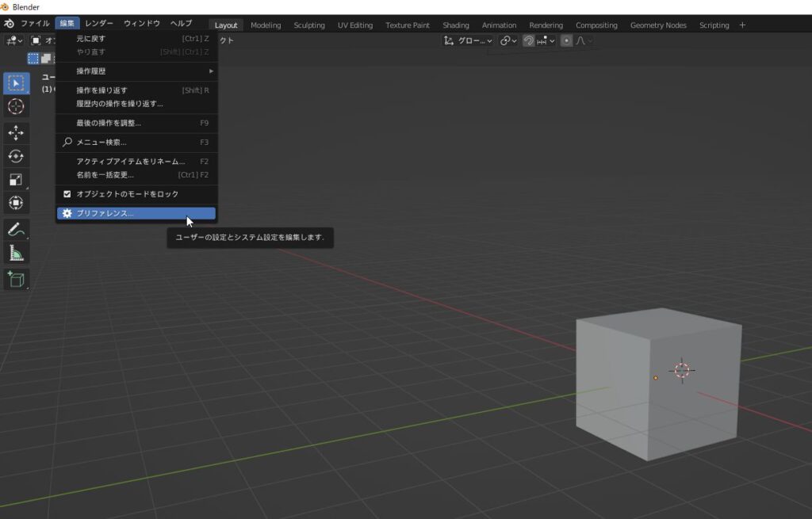Viewport: 812px width, 519px height.
Task: Choose 元に戻す from the edit menu
Action: [136, 38]
